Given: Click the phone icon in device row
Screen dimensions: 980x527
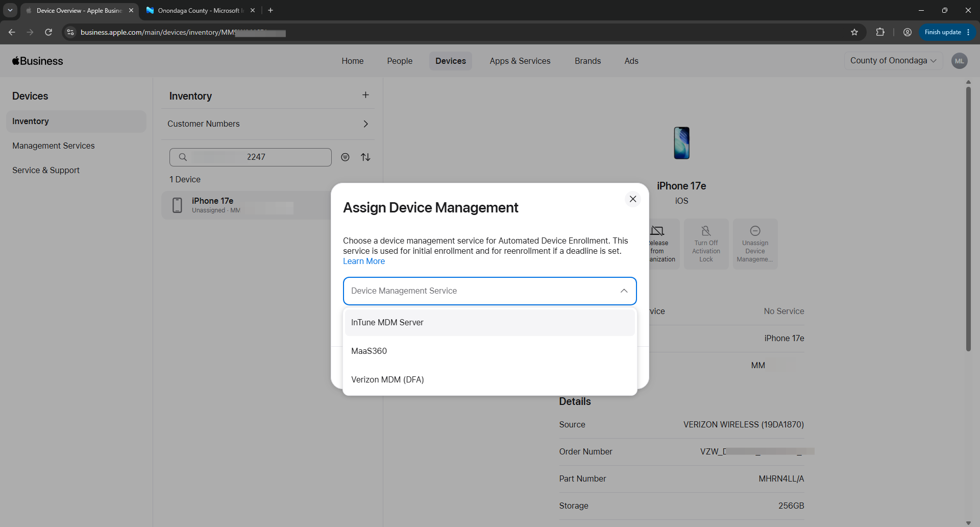Looking at the screenshot, I should point(177,205).
